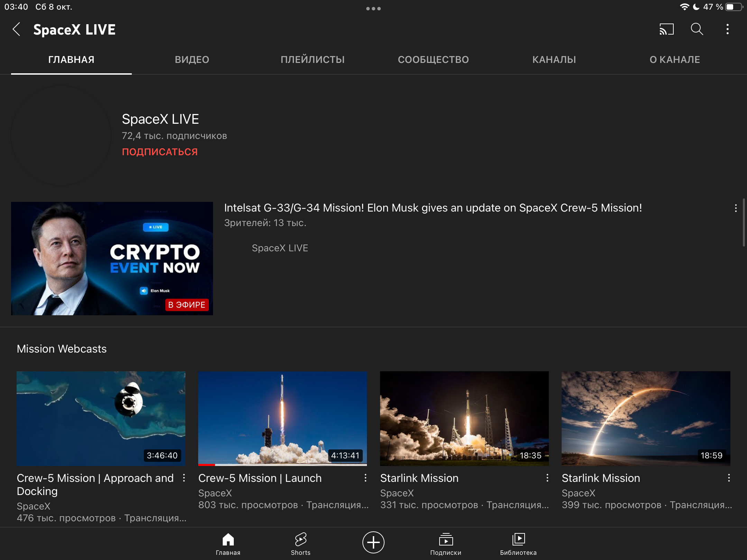Open the Mission Webcasts section heading
This screenshot has width=747, height=560.
(x=62, y=349)
